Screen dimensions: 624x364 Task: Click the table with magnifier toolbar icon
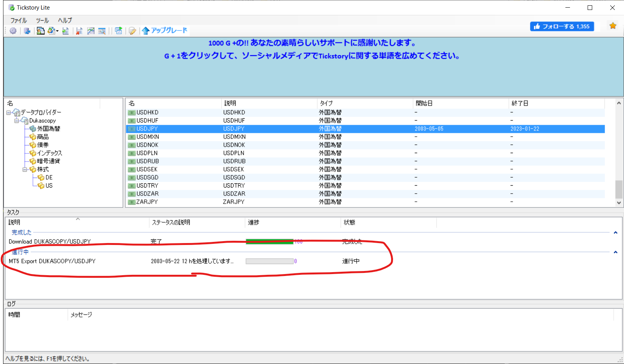pos(102,31)
